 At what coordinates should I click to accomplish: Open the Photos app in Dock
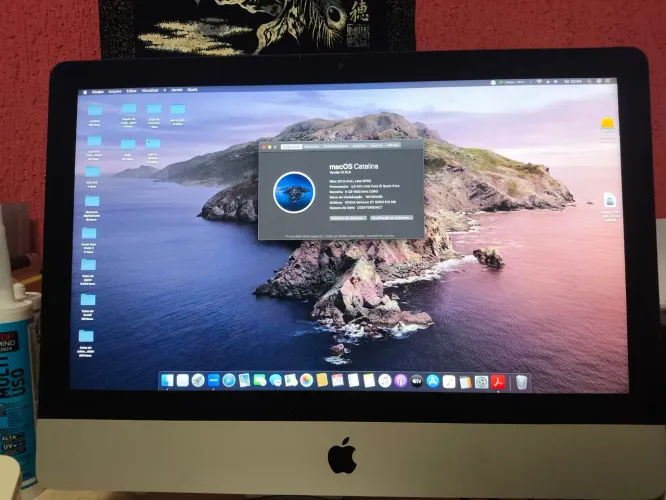[x=306, y=380]
